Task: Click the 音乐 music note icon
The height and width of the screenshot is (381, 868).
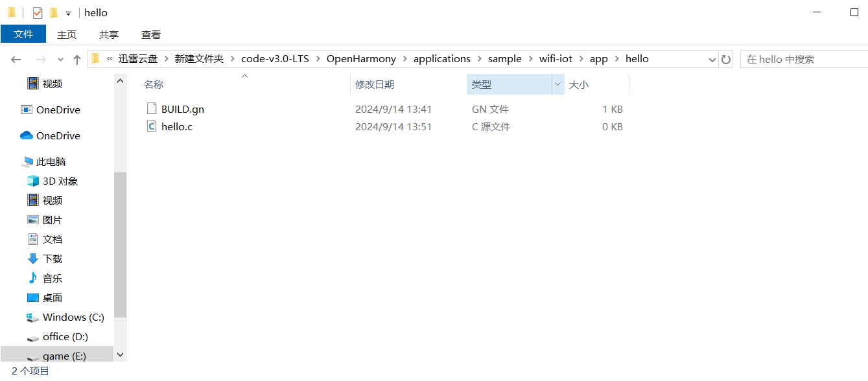Action: point(33,278)
